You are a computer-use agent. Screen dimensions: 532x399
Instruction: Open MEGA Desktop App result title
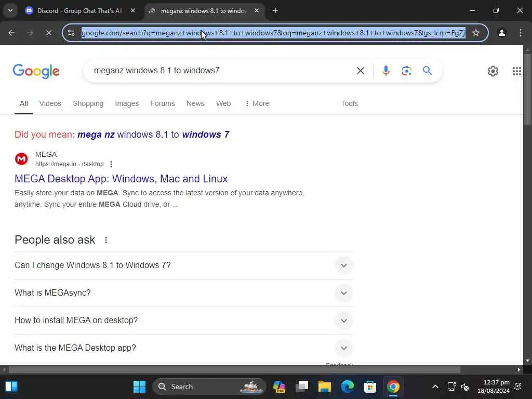click(x=121, y=179)
